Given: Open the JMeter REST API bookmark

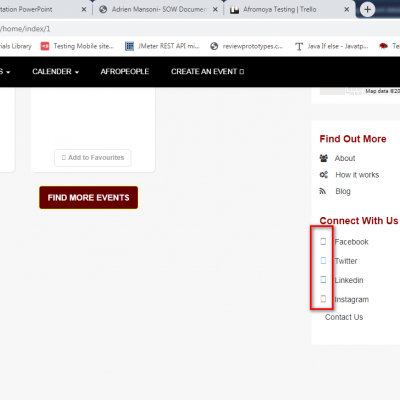Looking at the screenshot, I should (162, 46).
